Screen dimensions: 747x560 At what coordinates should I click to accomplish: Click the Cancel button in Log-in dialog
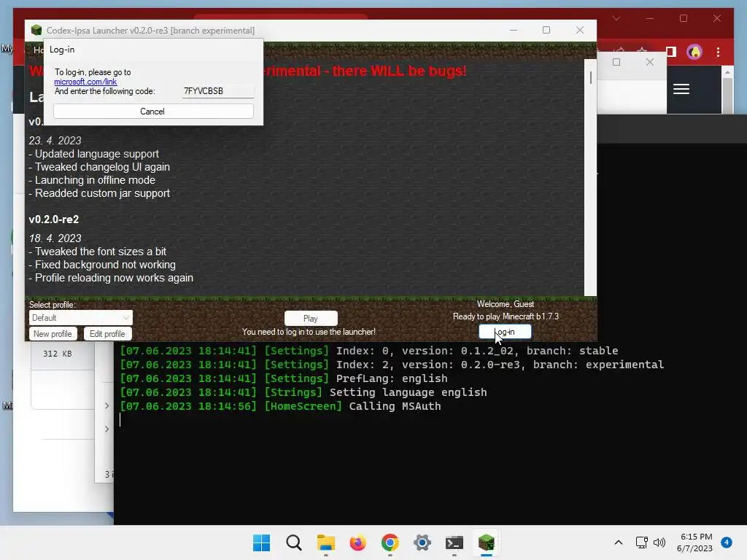(153, 112)
